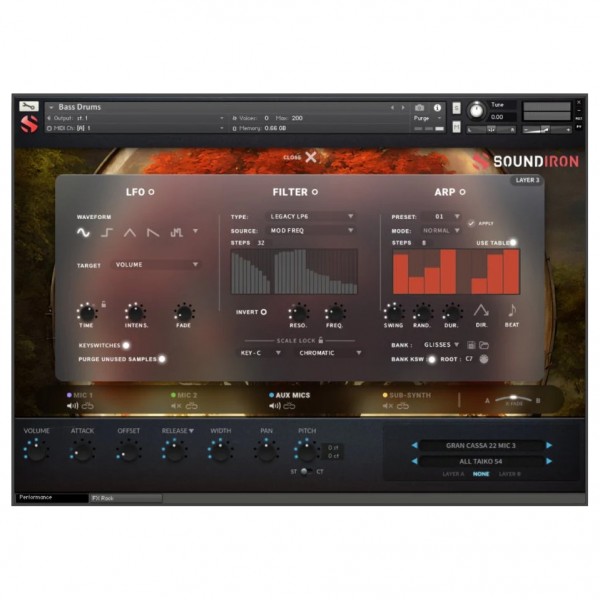Click the arp step table bars
600x600 pixels.
[456, 271]
